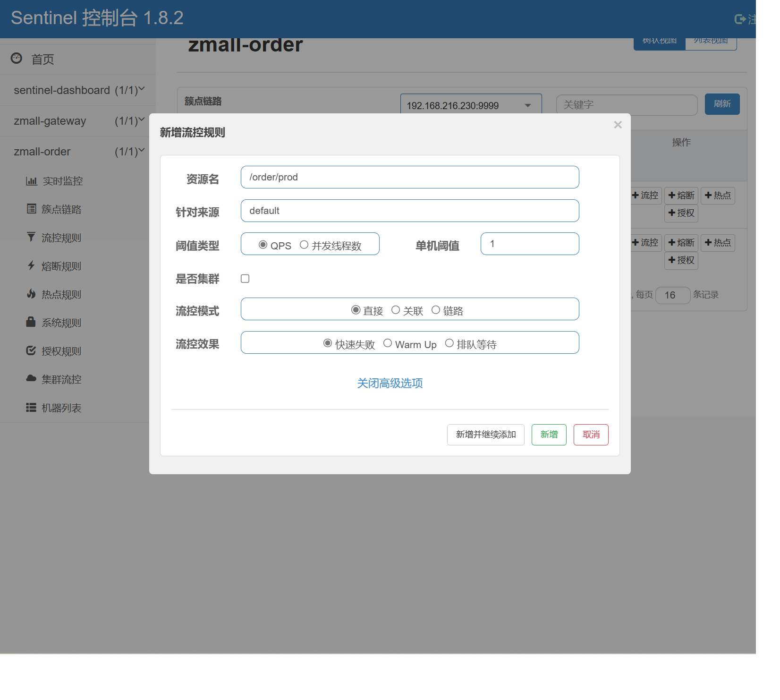Click the Sentinel 控制台 1.8.2 title
This screenshot has width=780, height=700.
pyautogui.click(x=97, y=18)
